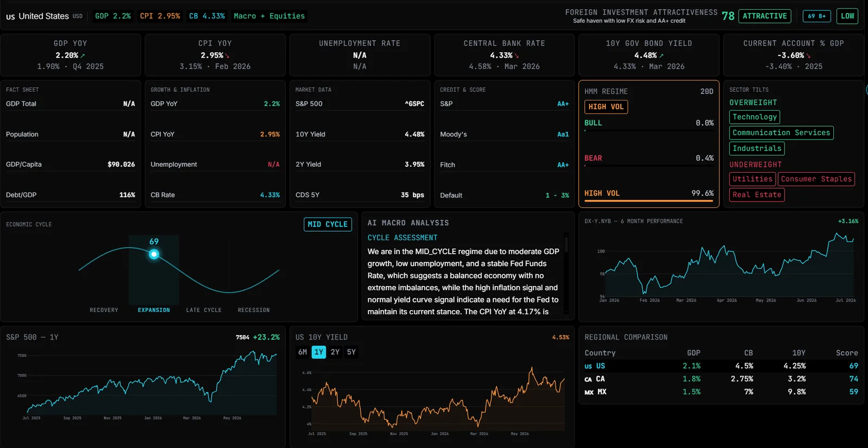Select the Consumer Staples underweight tag
Viewport: 868px width, 448px height.
point(816,179)
